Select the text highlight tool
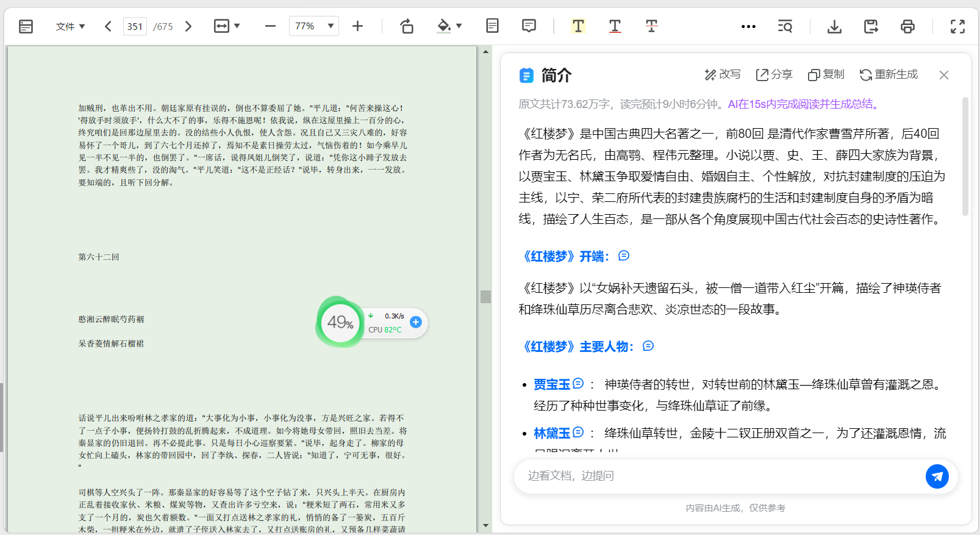The width and height of the screenshot is (980, 535). click(x=578, y=26)
